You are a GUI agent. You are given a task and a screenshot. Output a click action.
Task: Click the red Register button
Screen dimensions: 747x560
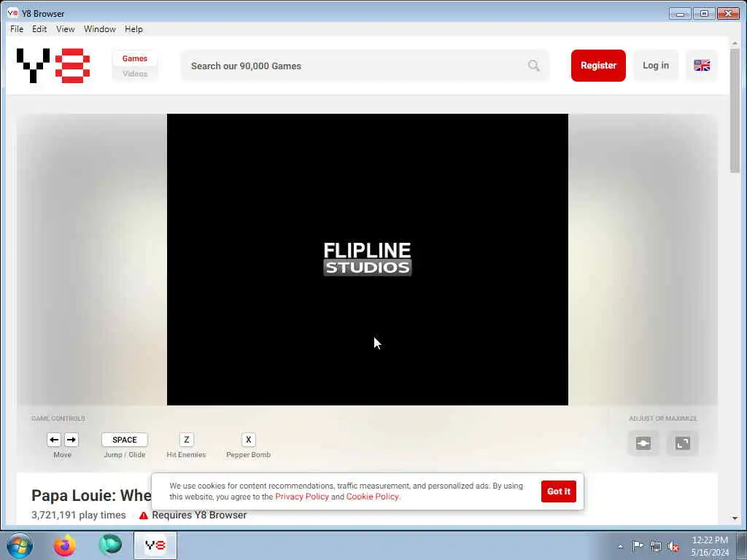pos(598,65)
